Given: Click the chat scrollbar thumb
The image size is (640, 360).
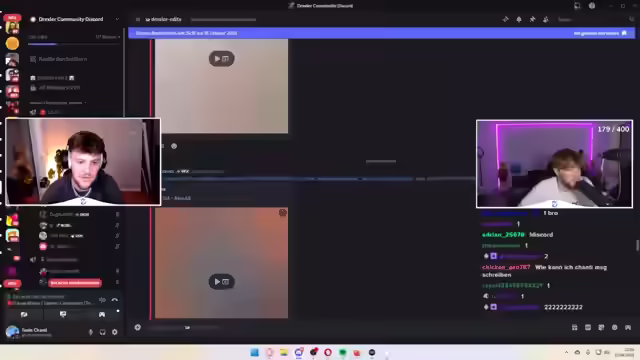Looking at the screenshot, I should 637,245.
